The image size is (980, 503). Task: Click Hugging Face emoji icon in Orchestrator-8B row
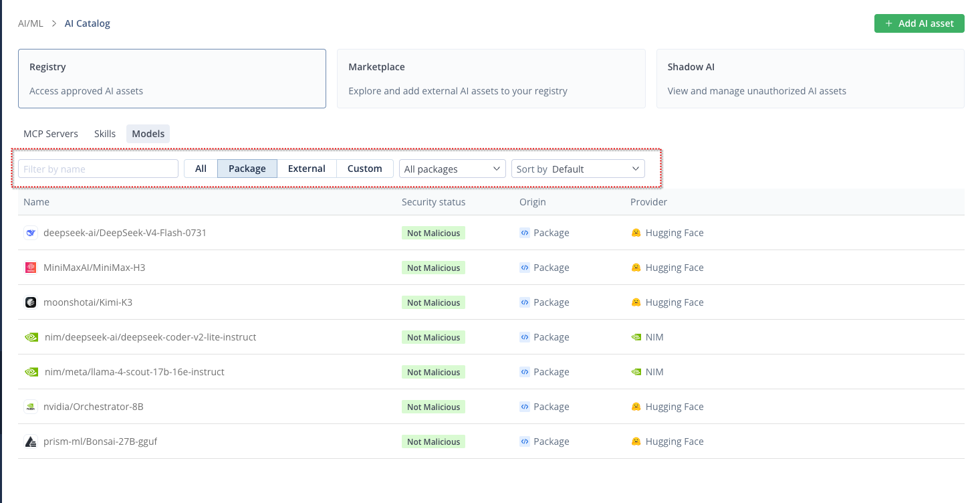point(636,407)
